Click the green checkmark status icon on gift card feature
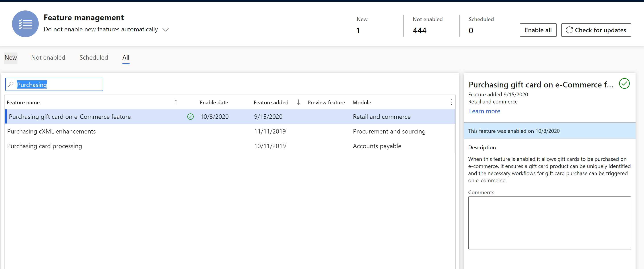644x269 pixels. point(190,117)
